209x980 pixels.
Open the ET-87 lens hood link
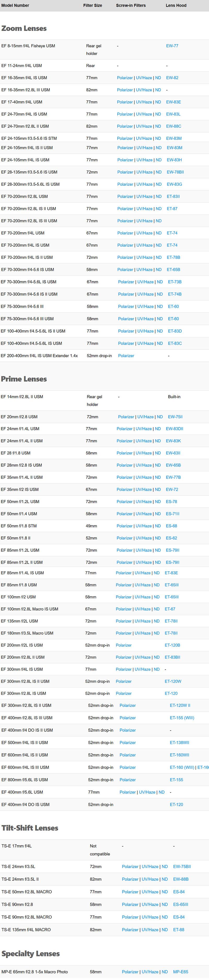[172, 209]
